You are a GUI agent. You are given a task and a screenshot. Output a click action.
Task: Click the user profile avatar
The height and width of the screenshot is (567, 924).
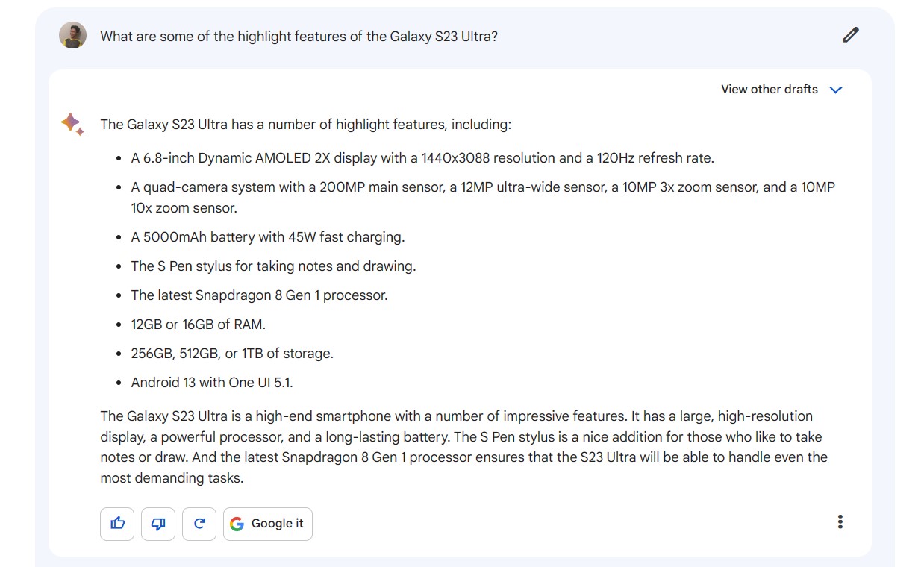pos(72,35)
